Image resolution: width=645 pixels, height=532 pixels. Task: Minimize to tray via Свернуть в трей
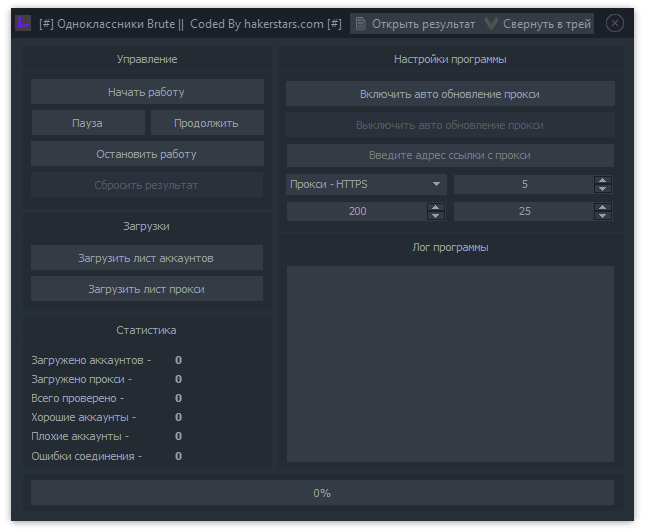coord(538,23)
